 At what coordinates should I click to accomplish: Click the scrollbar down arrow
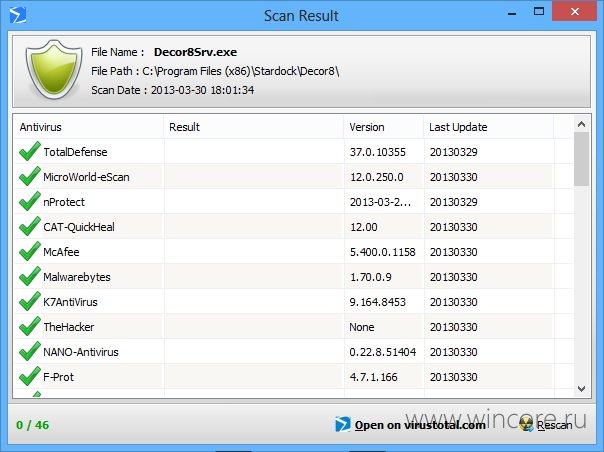coord(582,389)
